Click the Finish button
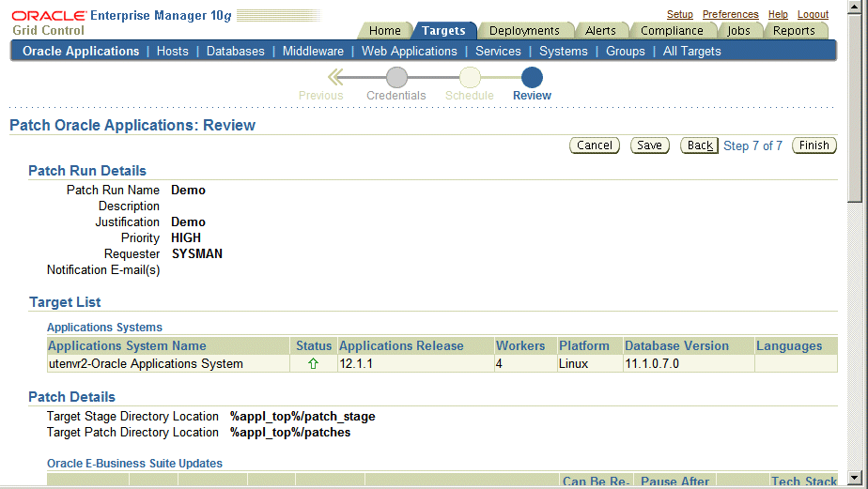The image size is (868, 489). (x=814, y=145)
